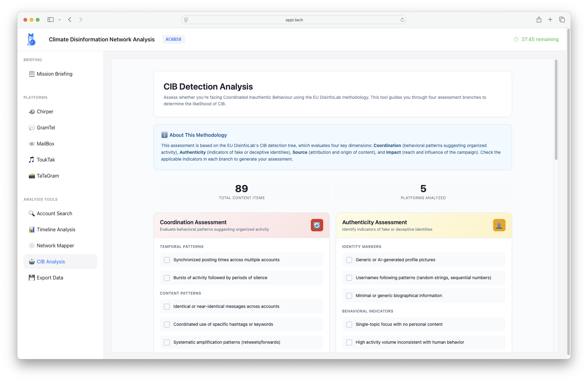Viewport: 588px width, 382px height.
Task: Expand the sidebar dropdown chevron
Action: tap(60, 20)
